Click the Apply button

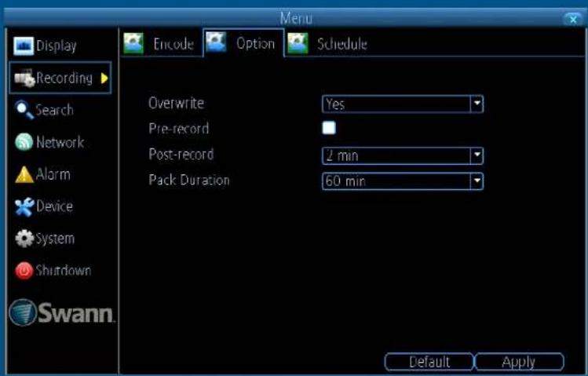click(519, 362)
